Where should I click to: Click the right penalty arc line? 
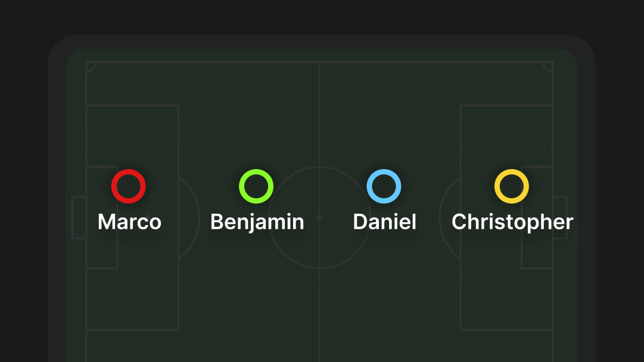coord(440,217)
